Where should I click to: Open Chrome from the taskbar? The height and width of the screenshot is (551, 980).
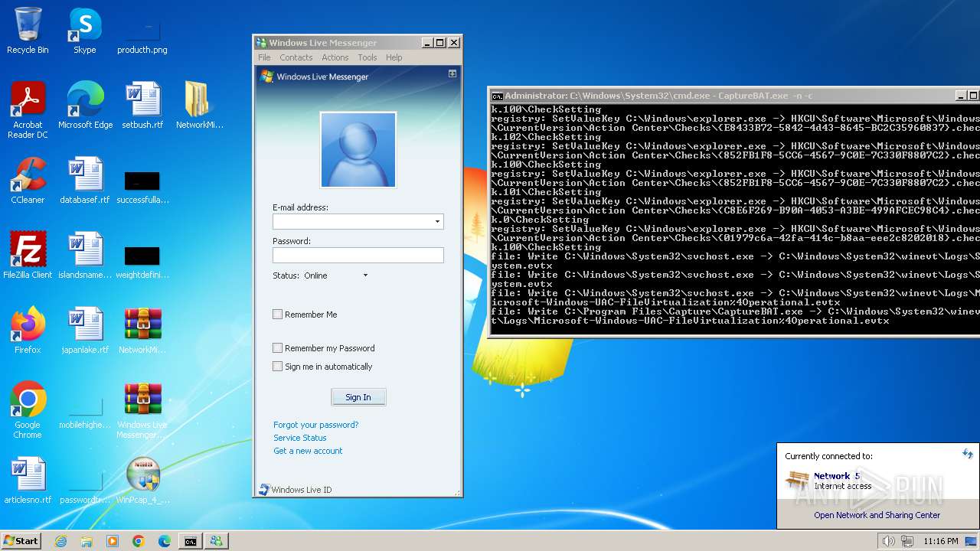[x=139, y=541]
